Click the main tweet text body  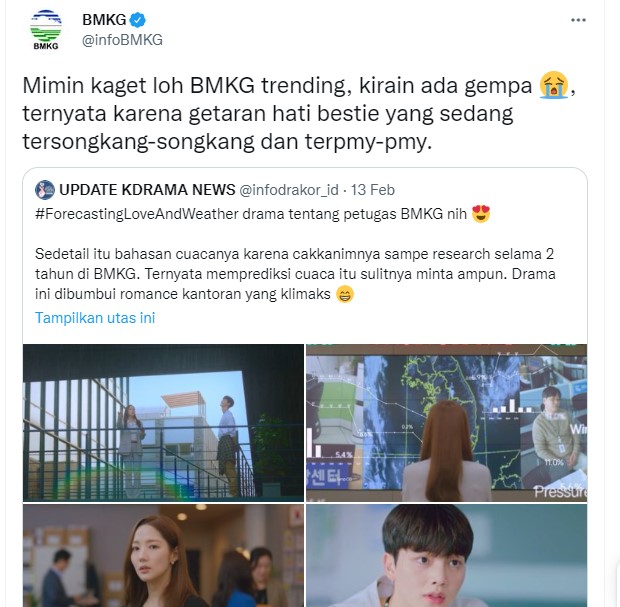[x=299, y=113]
